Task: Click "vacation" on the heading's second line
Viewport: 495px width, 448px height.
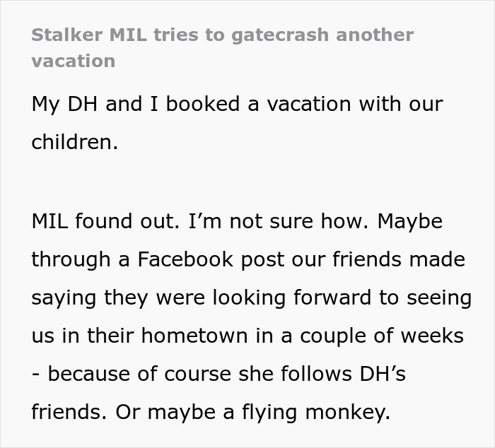Action: click(x=73, y=61)
